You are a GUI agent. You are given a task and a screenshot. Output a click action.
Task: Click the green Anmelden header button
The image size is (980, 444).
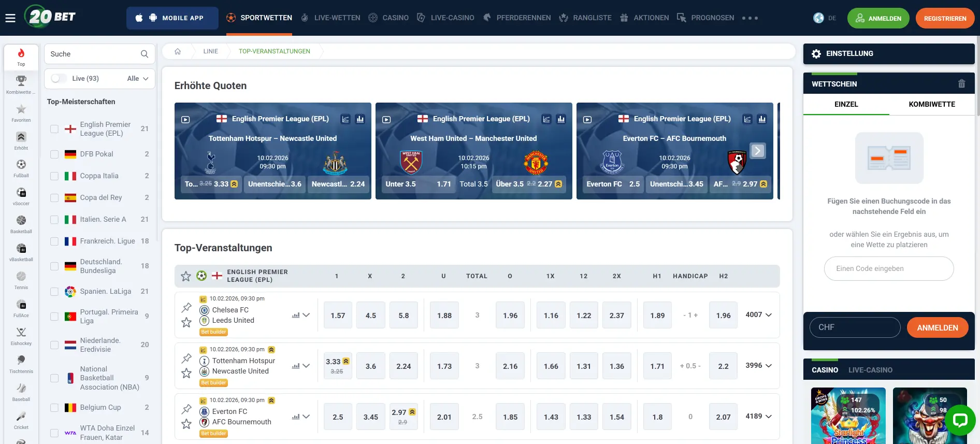pyautogui.click(x=878, y=18)
